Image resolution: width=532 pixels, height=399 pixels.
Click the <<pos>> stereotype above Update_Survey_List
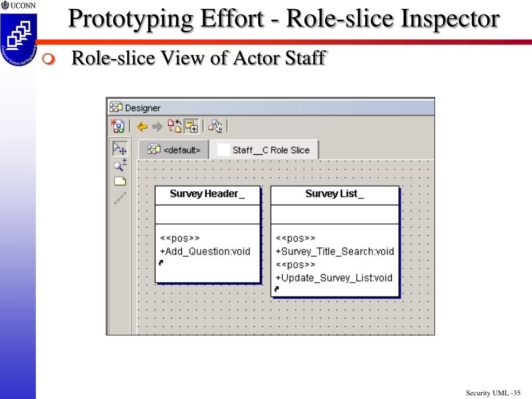pyautogui.click(x=295, y=264)
